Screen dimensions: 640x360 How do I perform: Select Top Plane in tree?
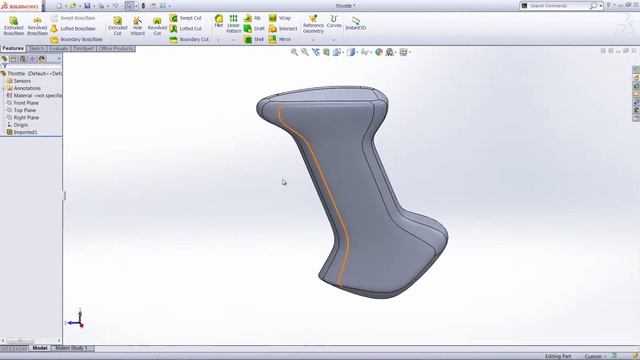[x=22, y=110]
